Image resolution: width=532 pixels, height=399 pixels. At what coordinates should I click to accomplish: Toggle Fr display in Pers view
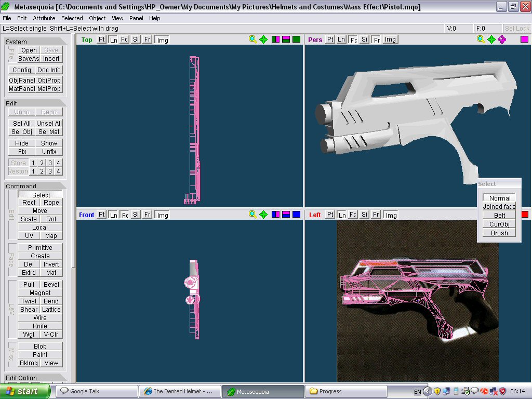(x=377, y=39)
